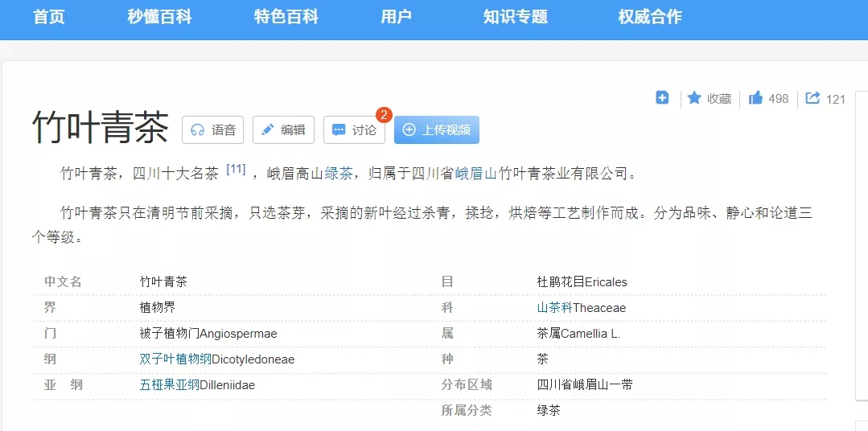
Task: Click the like count 498
Action: (x=779, y=99)
